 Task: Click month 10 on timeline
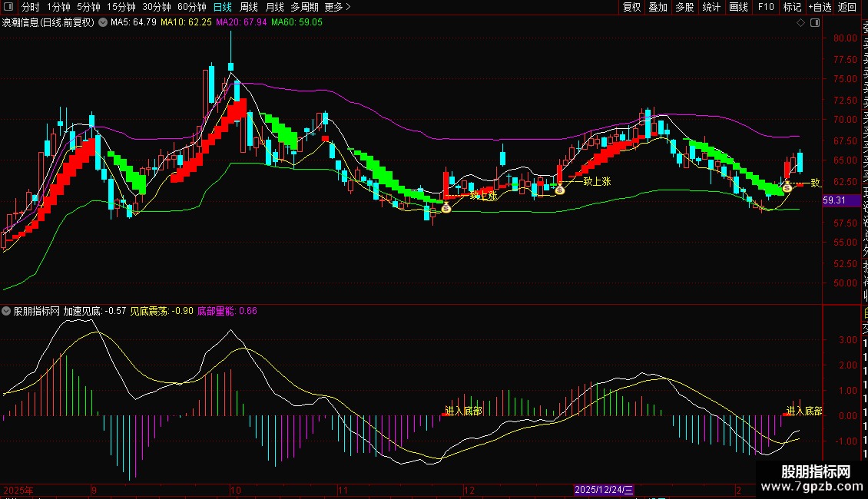pyautogui.click(x=236, y=490)
